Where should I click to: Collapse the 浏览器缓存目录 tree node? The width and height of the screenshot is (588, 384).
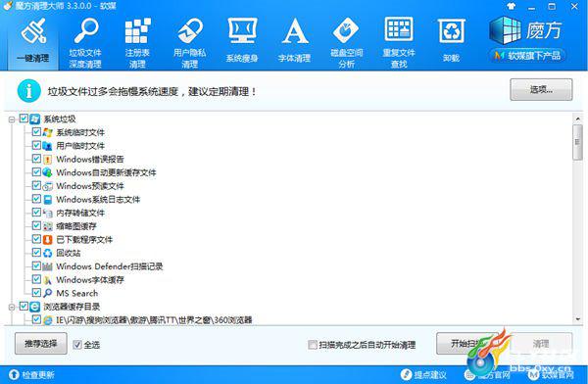click(12, 307)
